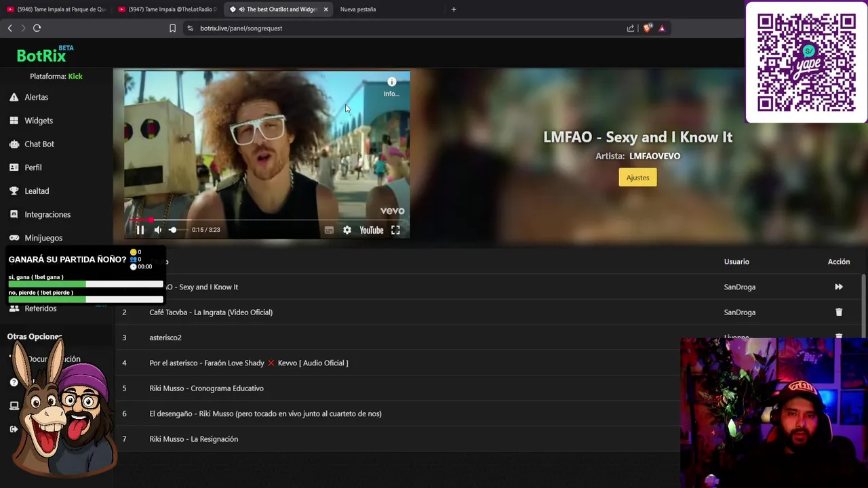Click the BotRix BETA logo
Image resolution: width=868 pixels, height=488 pixels.
(x=45, y=54)
